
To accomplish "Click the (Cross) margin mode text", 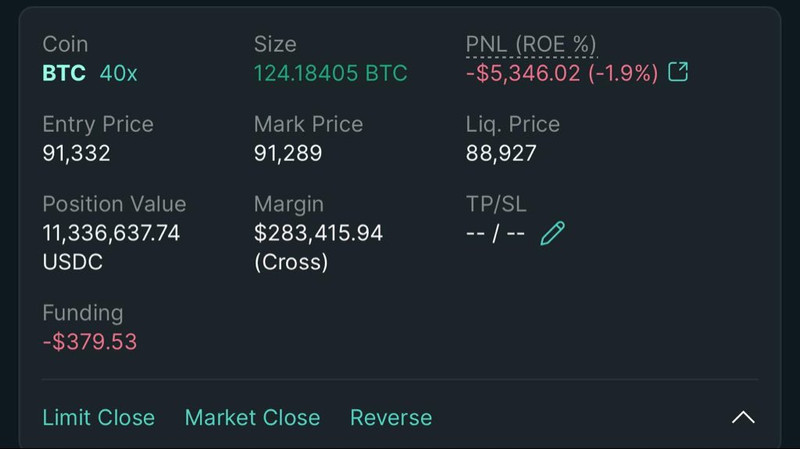I will [291, 262].
